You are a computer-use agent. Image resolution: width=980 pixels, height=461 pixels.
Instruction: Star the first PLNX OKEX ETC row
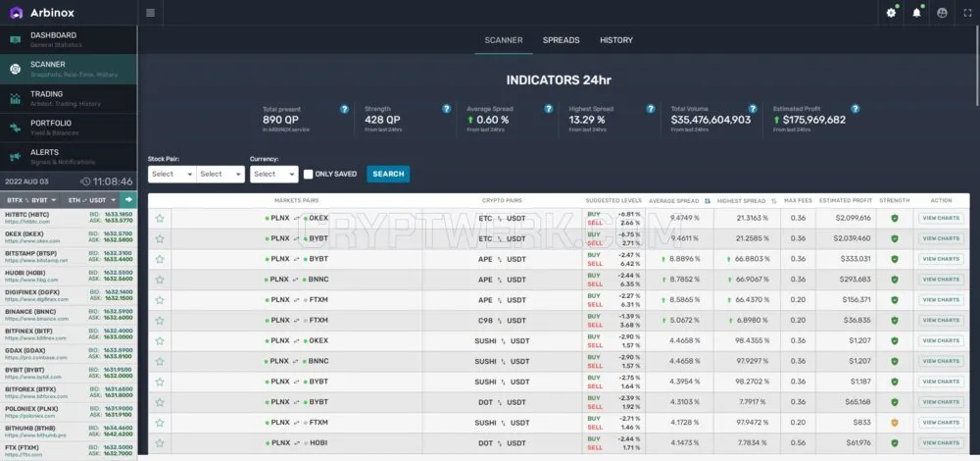160,219
